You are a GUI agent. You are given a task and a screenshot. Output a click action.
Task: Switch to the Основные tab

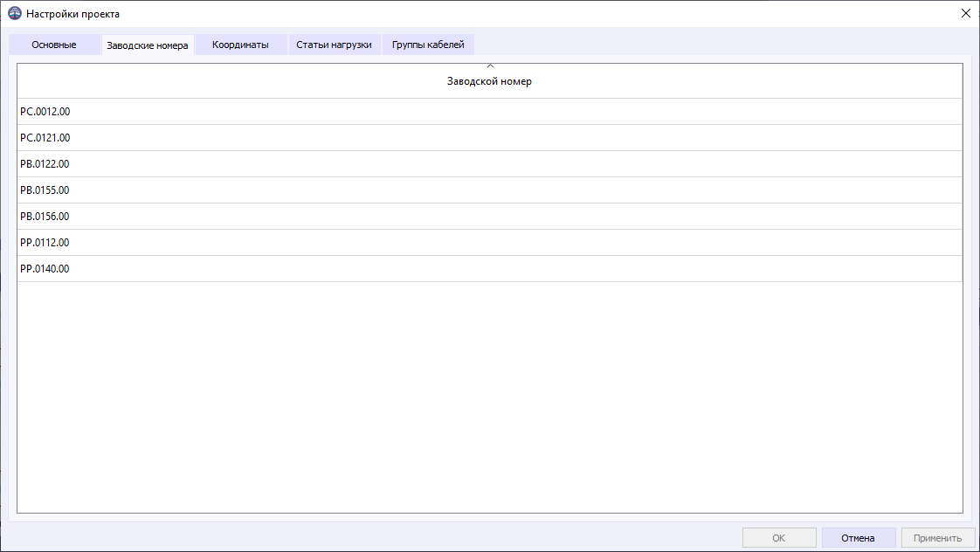coord(53,45)
